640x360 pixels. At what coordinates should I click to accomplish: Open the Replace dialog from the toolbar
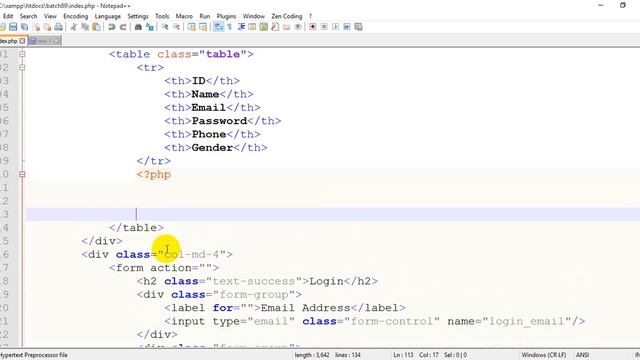pyautogui.click(x=150, y=27)
